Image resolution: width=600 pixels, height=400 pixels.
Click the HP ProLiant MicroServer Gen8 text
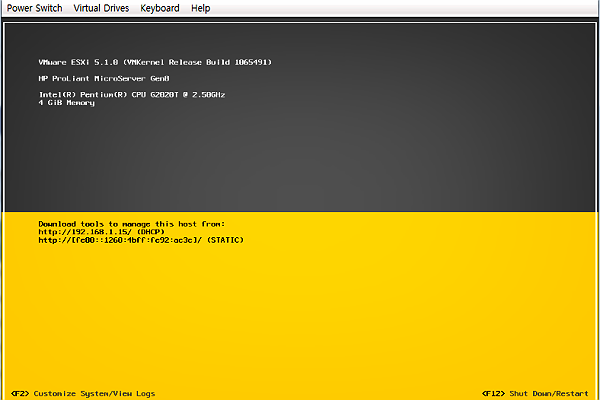[104, 78]
